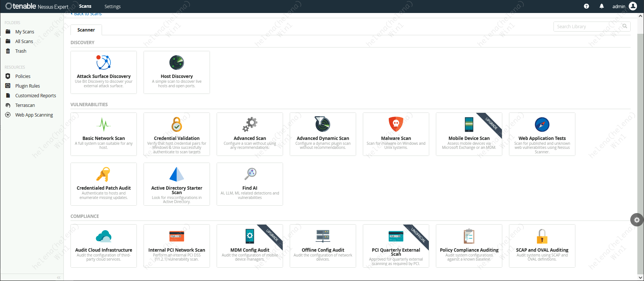Screen dimensions: 644x281
Task: Click the notifications bell icon
Action: [602, 6]
